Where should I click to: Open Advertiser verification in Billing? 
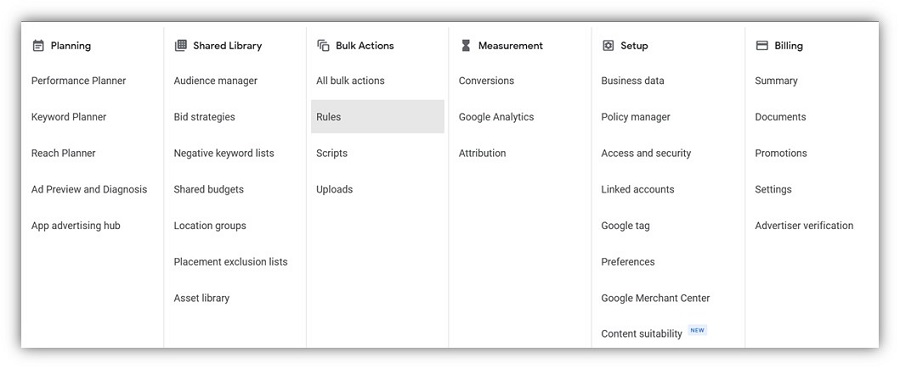point(804,226)
